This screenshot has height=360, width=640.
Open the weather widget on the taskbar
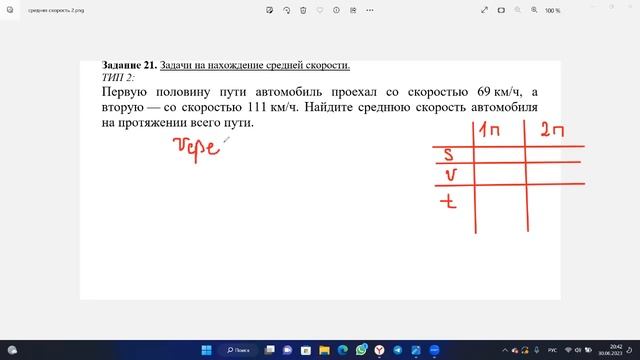[12, 350]
